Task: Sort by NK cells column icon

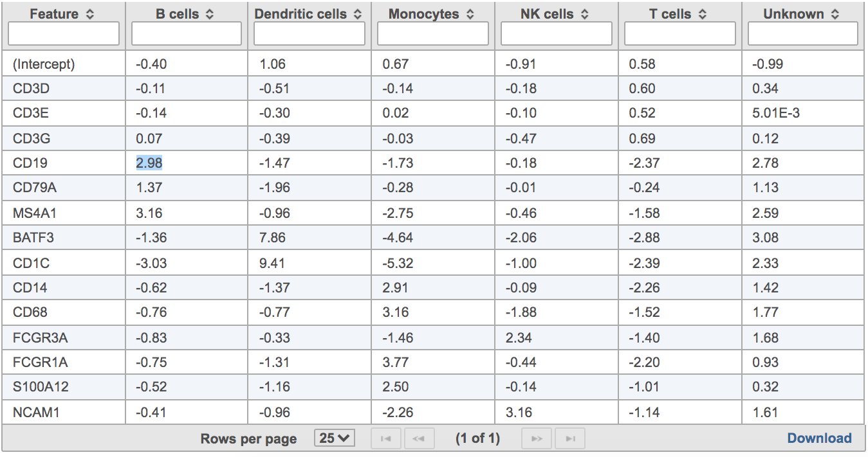Action: coord(584,14)
